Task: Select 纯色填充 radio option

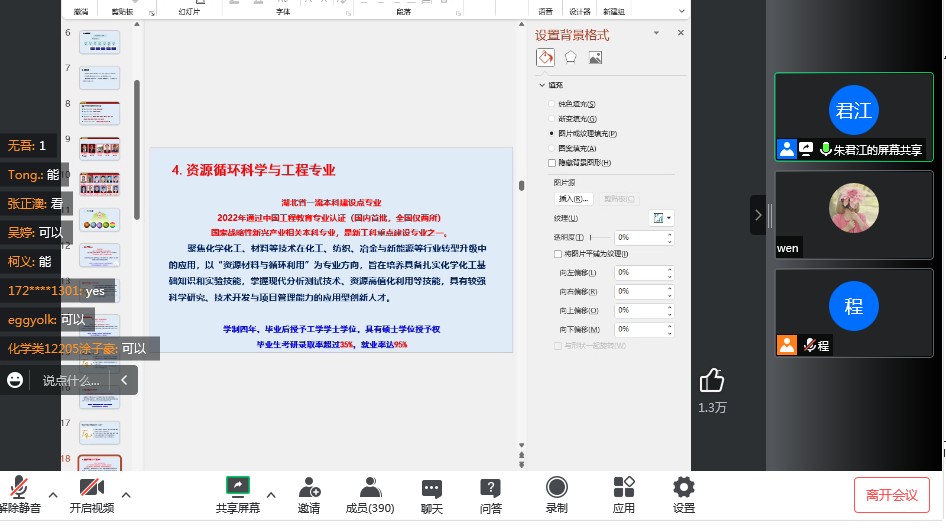Action: (x=551, y=104)
